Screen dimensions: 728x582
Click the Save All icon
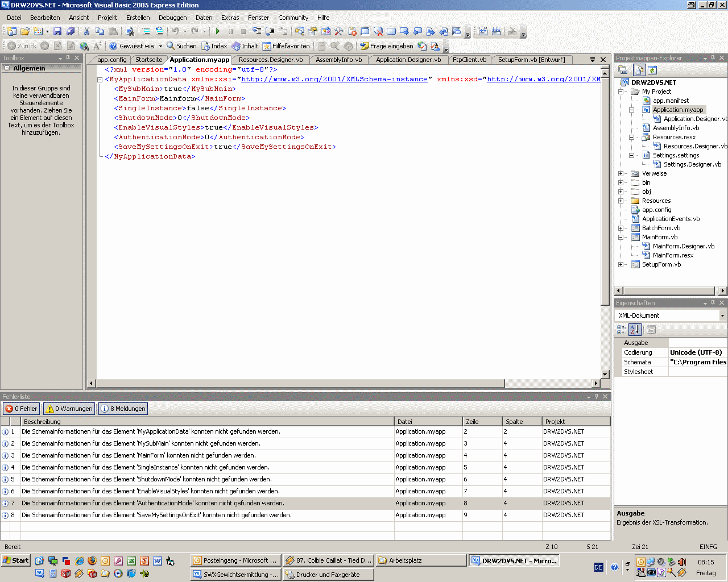coord(71,32)
